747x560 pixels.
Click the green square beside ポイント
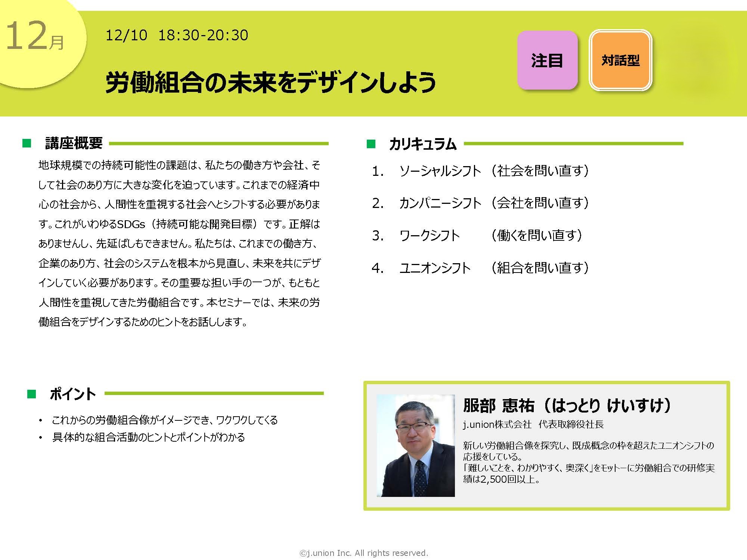click(x=32, y=394)
